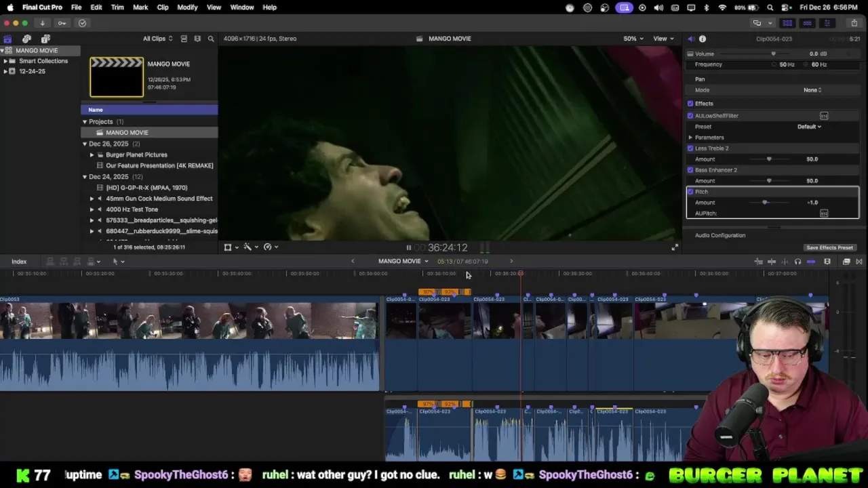Open the Preset Default dropdown

(809, 127)
